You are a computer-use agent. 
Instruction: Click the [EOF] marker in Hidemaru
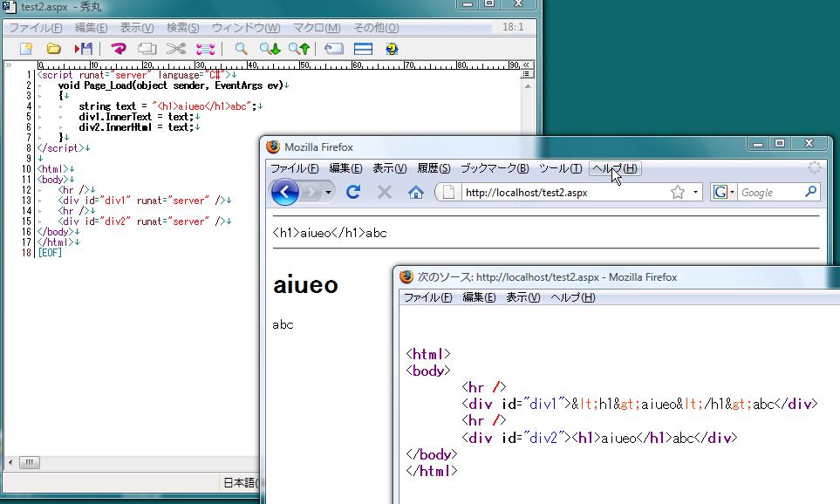click(50, 252)
